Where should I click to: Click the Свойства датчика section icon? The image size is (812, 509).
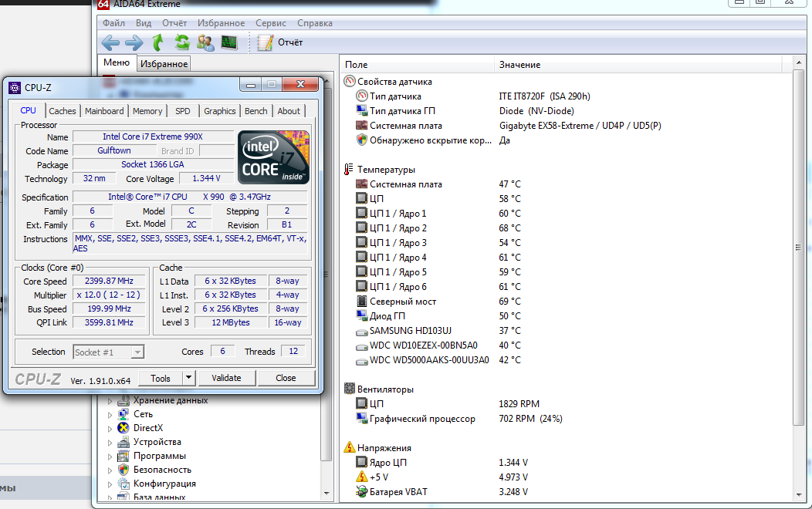350,81
